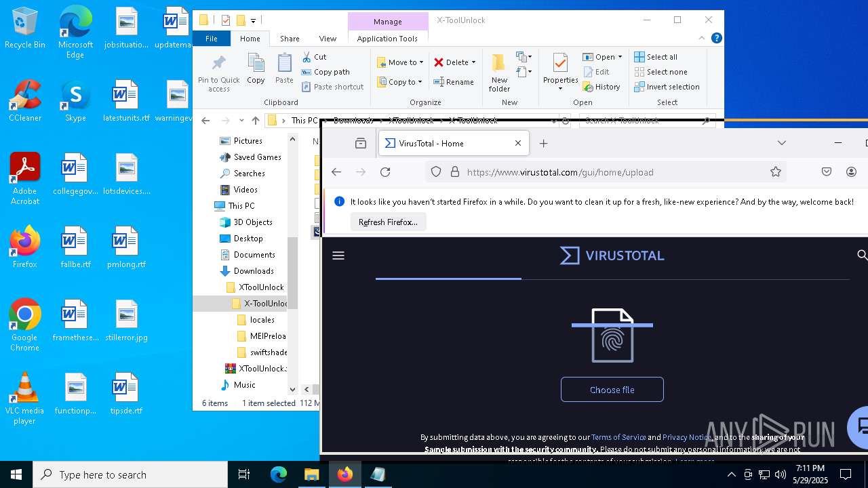The image size is (868, 488).
Task: Click Select all in ribbon
Action: click(656, 57)
